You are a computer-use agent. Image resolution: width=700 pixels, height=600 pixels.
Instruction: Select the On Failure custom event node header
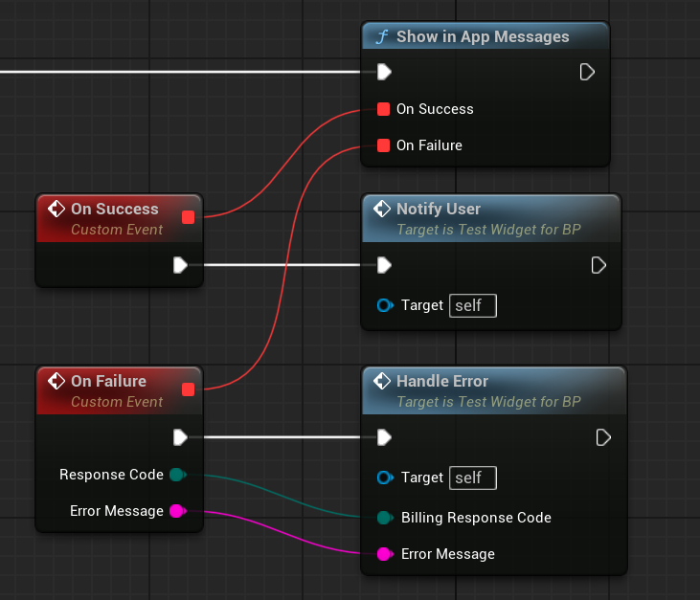[108, 381]
